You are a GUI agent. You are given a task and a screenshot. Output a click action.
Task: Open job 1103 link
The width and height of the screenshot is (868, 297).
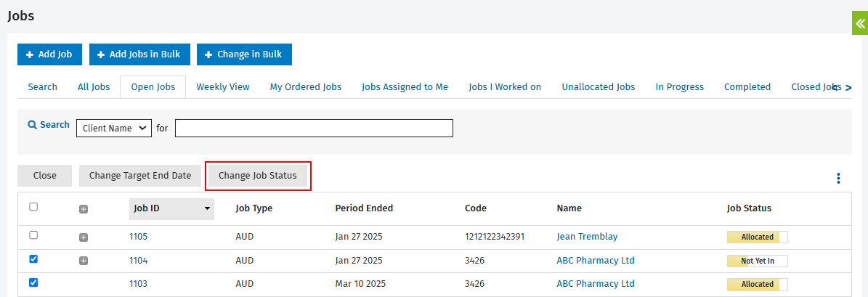click(x=139, y=284)
